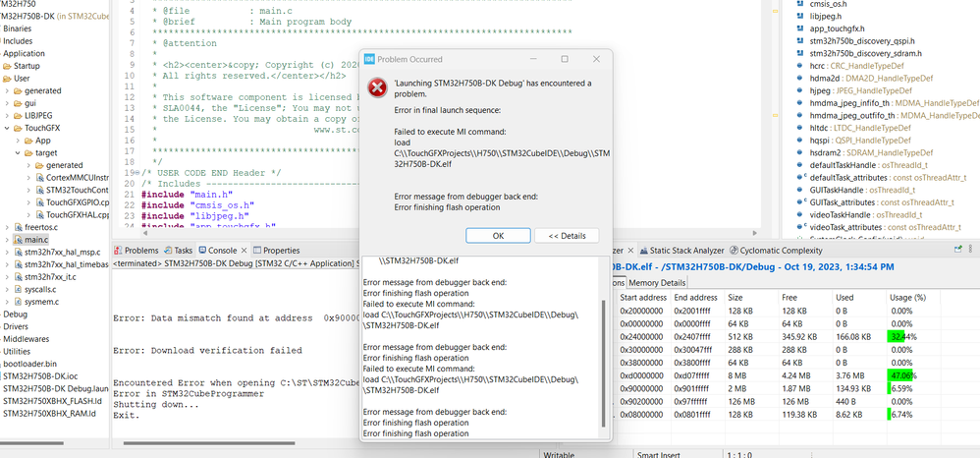This screenshot has height=458, width=980.
Task: Switch to the Static Stack Analyzer tab
Action: [x=682, y=251]
